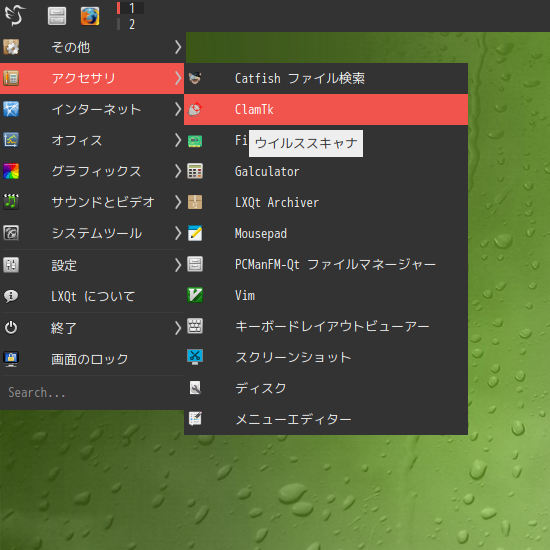
Task: Select 画面のロック to lock screen
Action: coord(92,359)
